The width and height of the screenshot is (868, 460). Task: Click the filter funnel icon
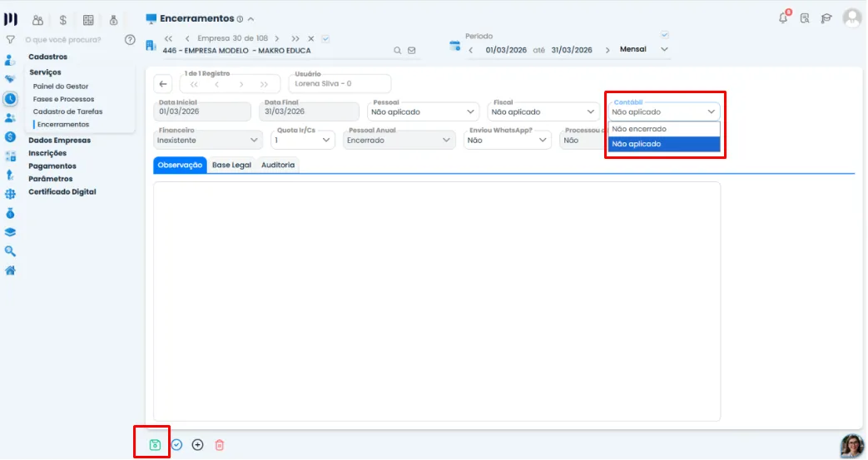(10, 40)
